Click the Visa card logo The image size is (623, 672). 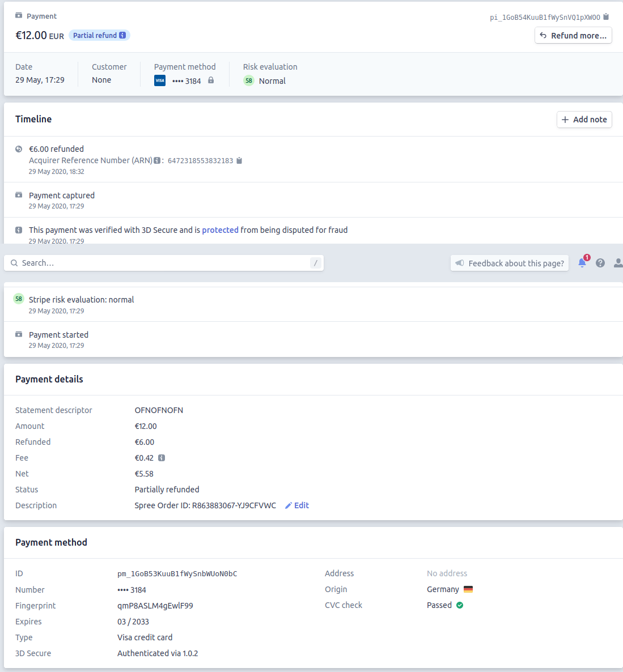coord(160,80)
